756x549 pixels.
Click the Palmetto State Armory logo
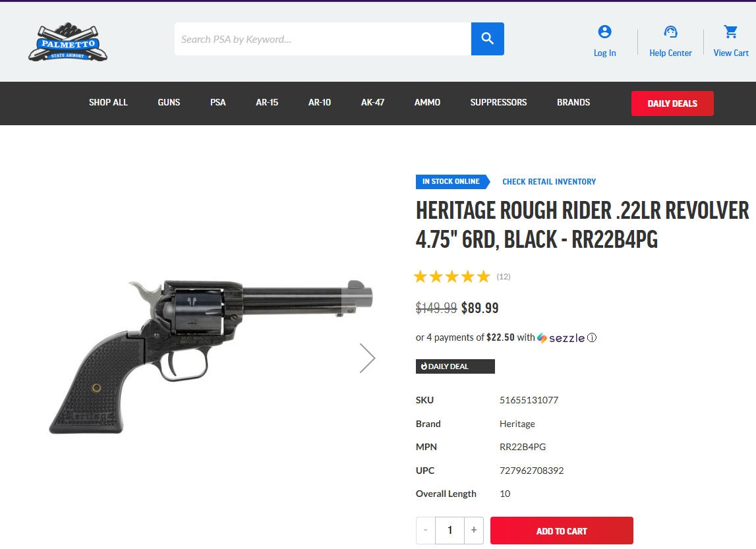pos(68,42)
